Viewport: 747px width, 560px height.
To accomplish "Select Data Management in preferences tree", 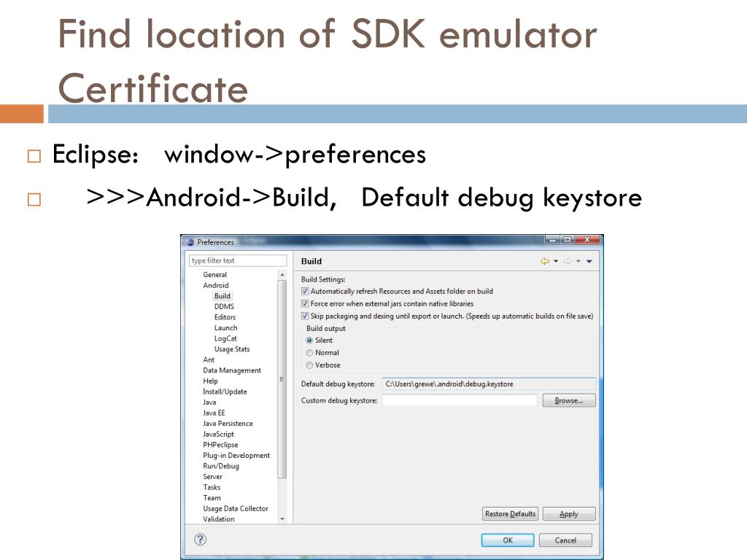I will (232, 370).
